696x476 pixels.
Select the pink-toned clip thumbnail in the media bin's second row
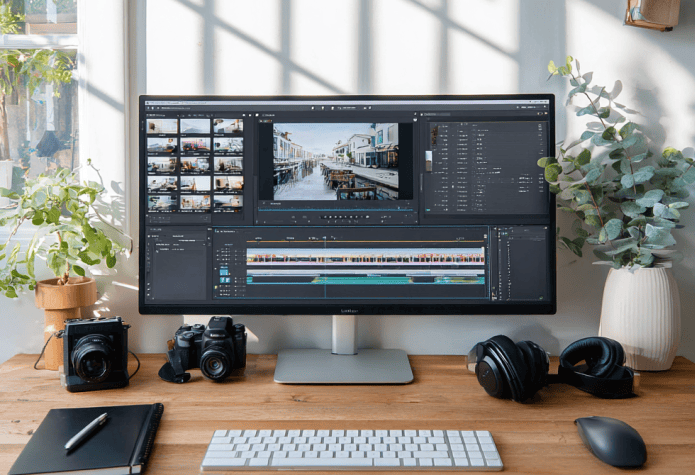(195, 145)
